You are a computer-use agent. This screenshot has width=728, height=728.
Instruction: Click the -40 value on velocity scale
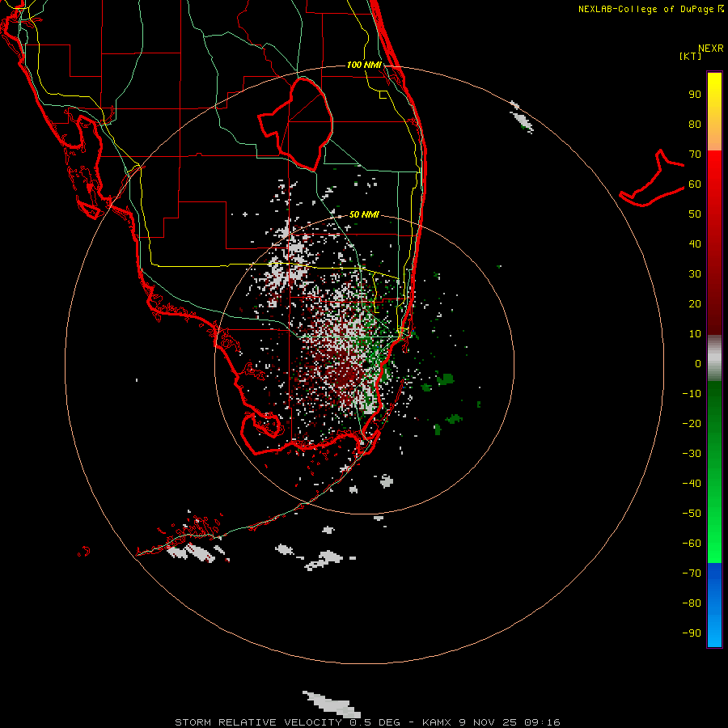(692, 484)
